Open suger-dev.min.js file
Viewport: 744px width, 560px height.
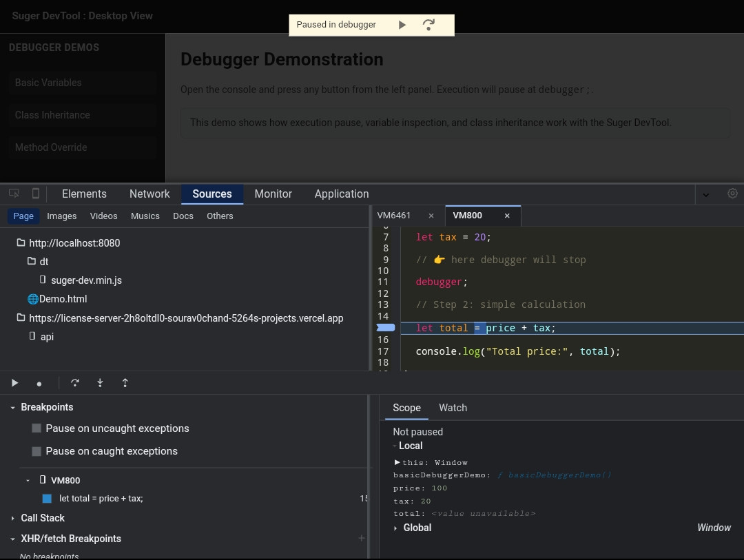81,280
